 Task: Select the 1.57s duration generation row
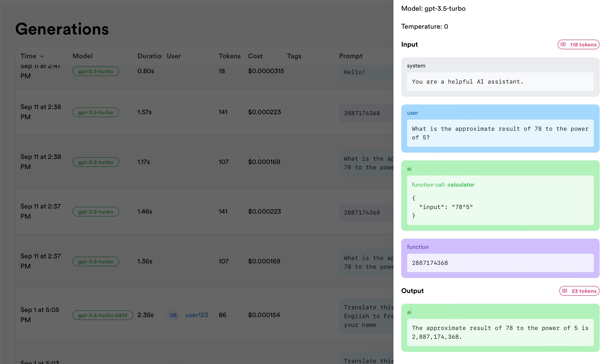tap(144, 112)
